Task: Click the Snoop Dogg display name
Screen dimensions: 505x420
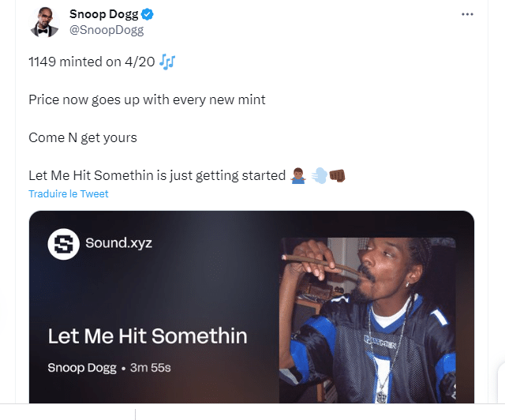Action: pyautogui.click(x=103, y=14)
